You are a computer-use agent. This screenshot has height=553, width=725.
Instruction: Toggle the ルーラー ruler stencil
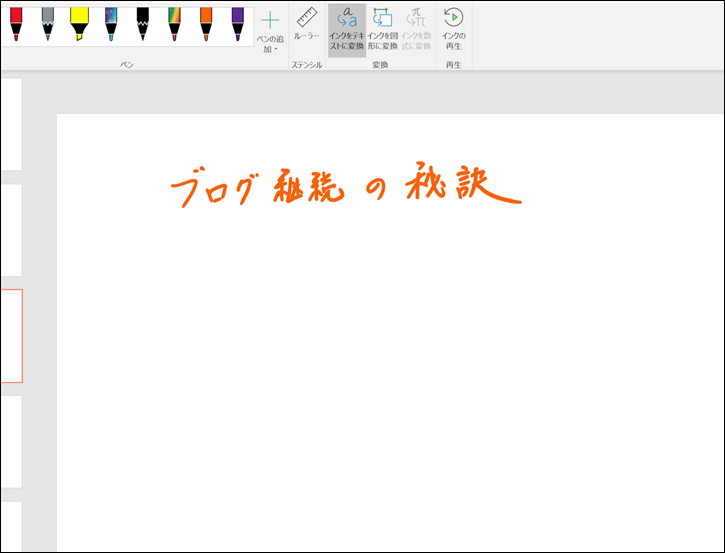point(307,24)
